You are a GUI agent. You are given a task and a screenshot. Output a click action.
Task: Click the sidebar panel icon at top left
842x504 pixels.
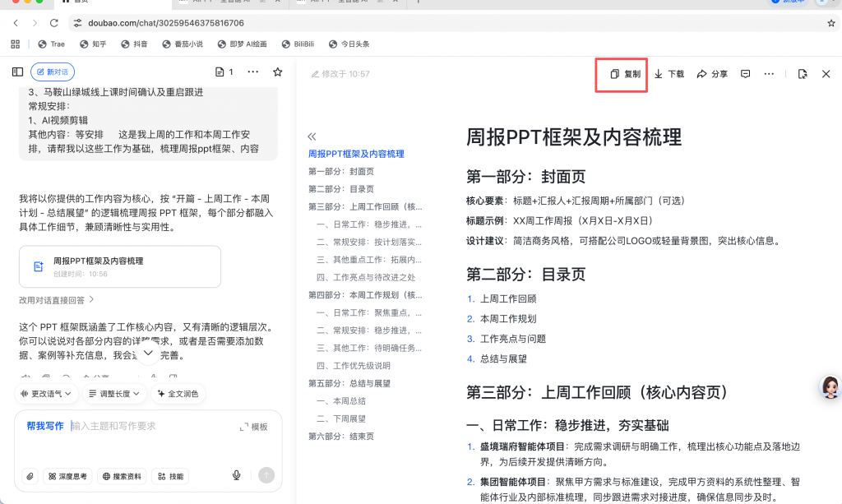pyautogui.click(x=16, y=72)
